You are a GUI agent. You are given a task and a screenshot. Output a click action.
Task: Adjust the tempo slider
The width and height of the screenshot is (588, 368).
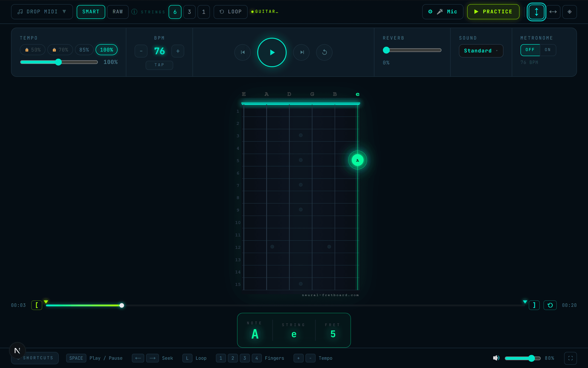pyautogui.click(x=59, y=62)
